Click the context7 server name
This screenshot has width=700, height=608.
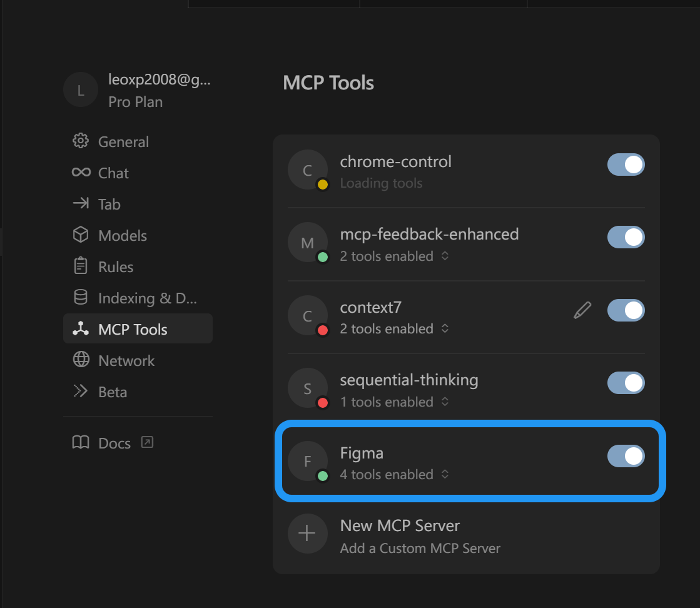370,307
